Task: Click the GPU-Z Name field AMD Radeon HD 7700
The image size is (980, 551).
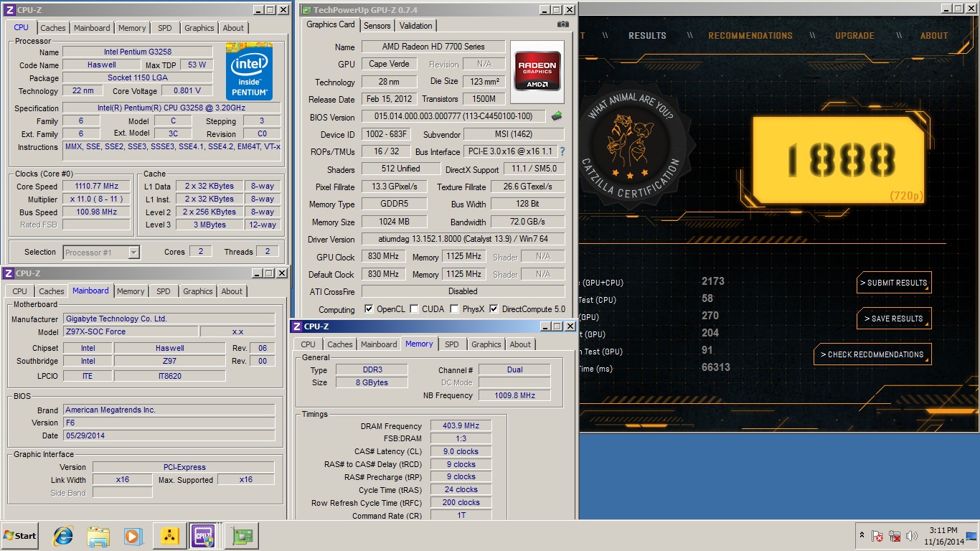Action: pos(433,47)
